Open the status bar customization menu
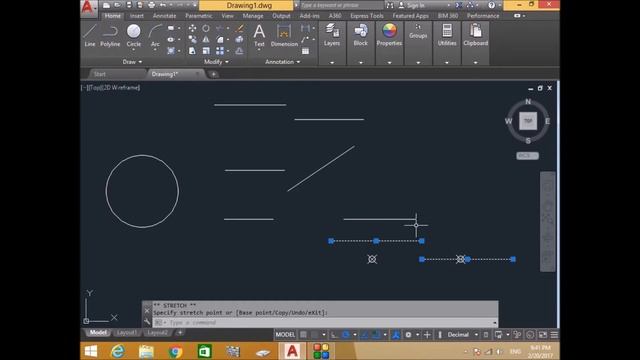640x360 pixels. 554,335
